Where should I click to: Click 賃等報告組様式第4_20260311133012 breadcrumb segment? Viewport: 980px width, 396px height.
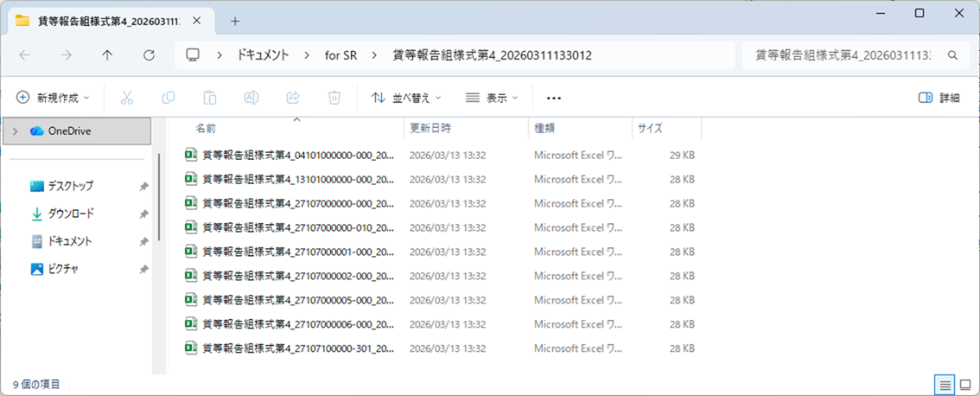pos(493,55)
